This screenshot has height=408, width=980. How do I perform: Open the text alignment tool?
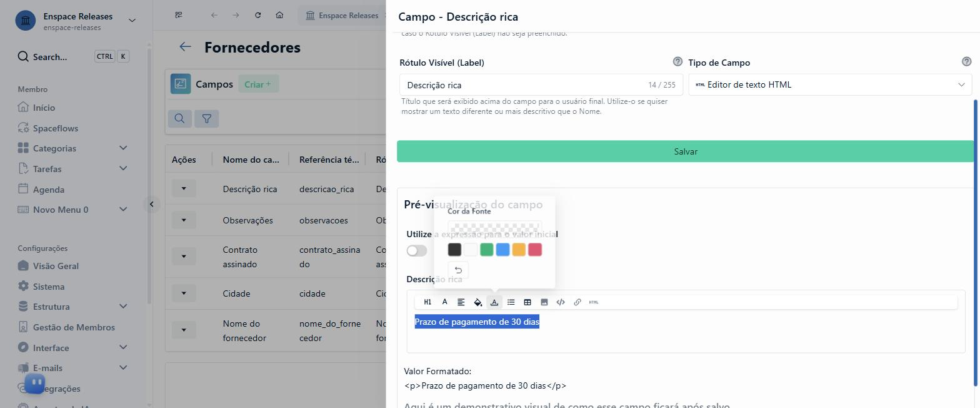click(461, 302)
